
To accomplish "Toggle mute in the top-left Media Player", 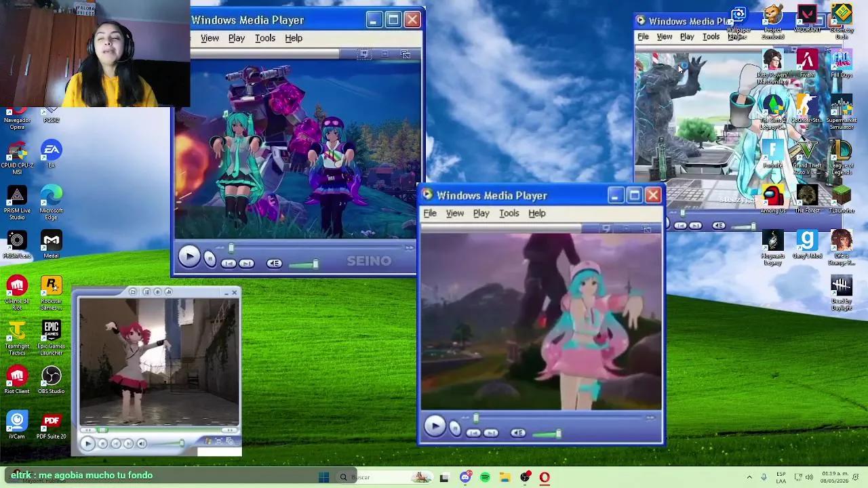I will [x=274, y=264].
